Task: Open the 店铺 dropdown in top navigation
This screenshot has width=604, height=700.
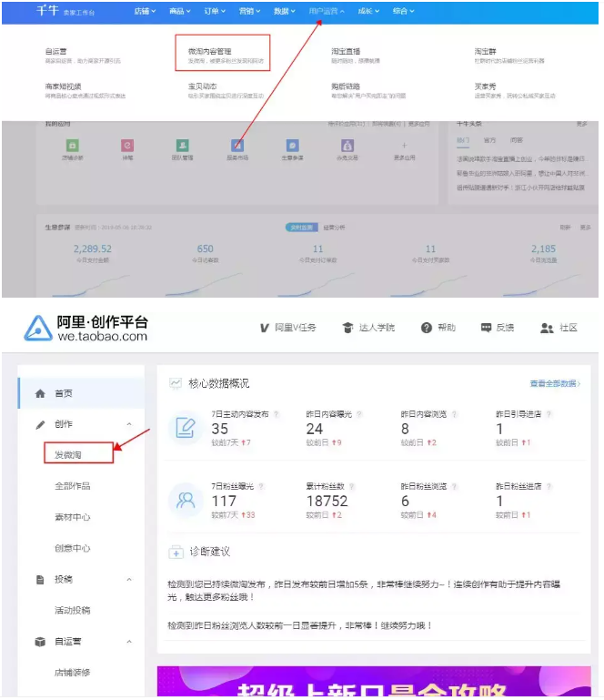Action: click(x=144, y=11)
